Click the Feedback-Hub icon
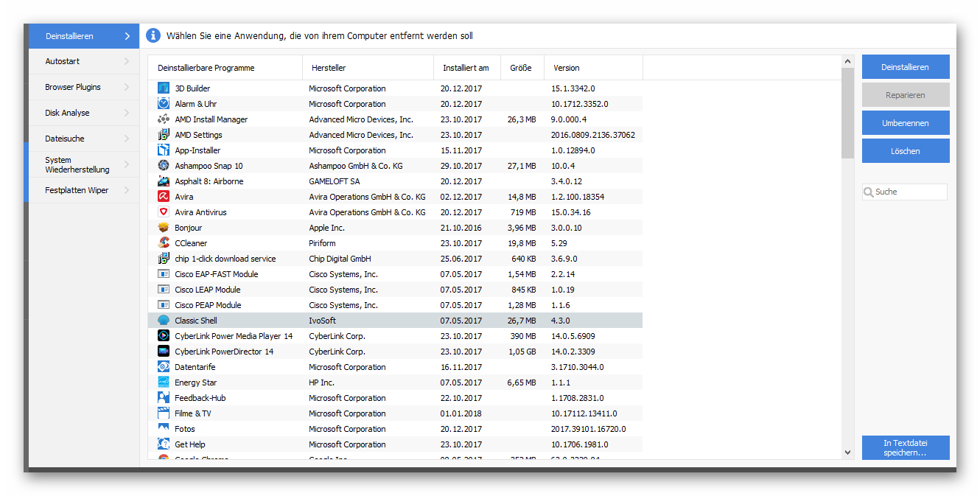Image resolution: width=980 pixels, height=496 pixels. (x=164, y=398)
